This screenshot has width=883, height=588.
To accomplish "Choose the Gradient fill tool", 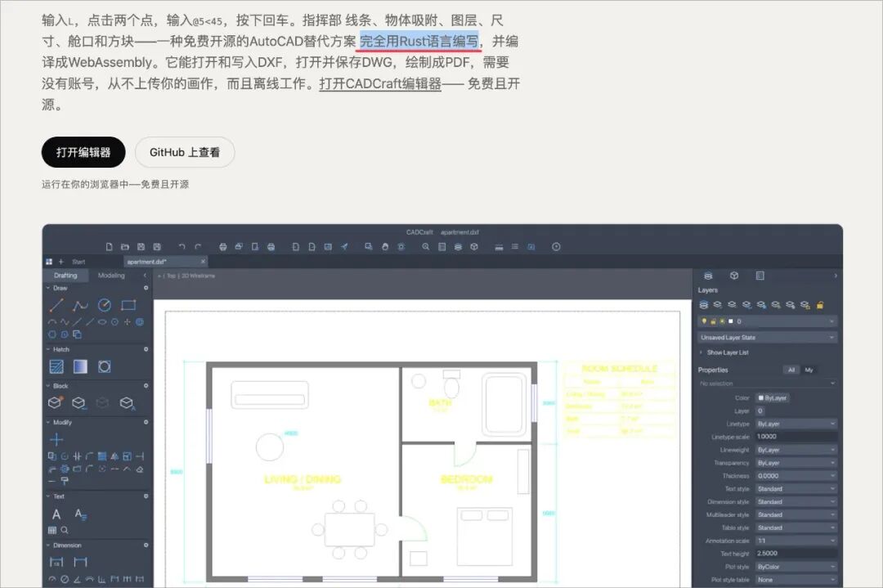I will pos(80,366).
